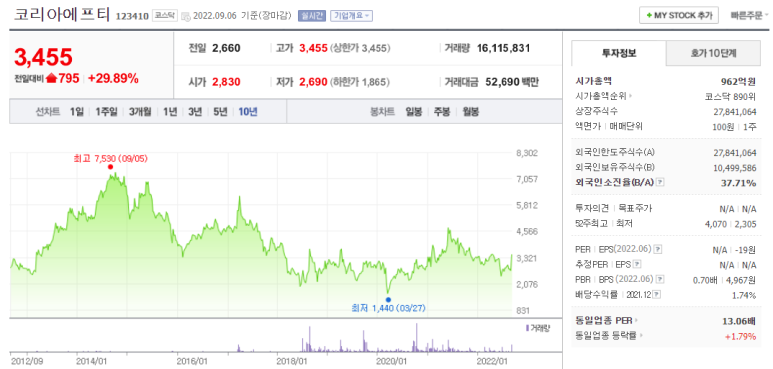Click the 실시간 badge button
The width and height of the screenshot is (773, 369).
click(312, 16)
